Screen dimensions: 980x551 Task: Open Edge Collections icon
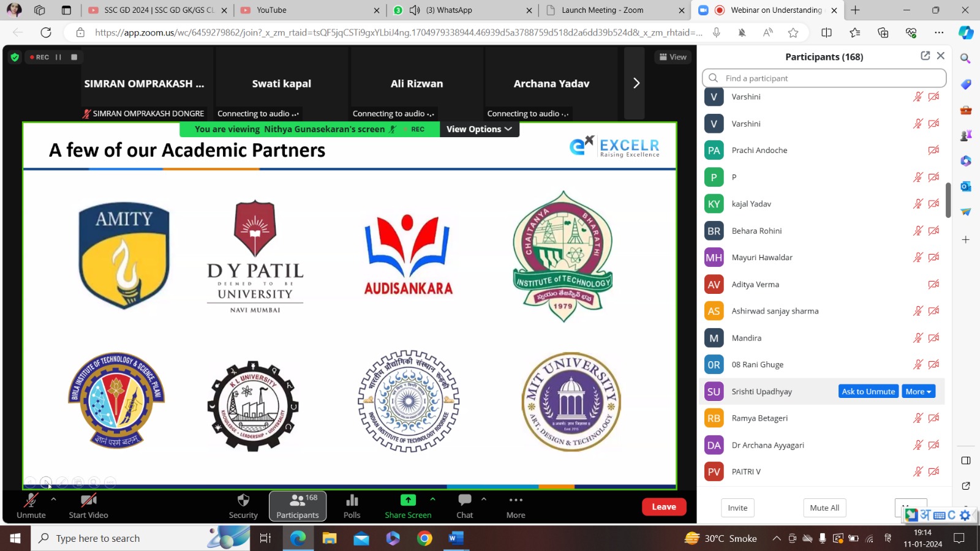(x=883, y=32)
